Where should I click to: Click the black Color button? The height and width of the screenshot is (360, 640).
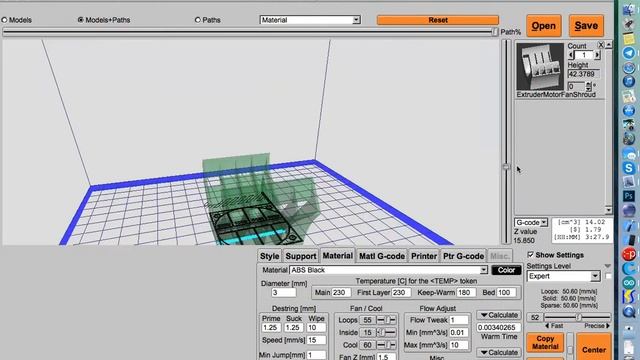tap(506, 270)
